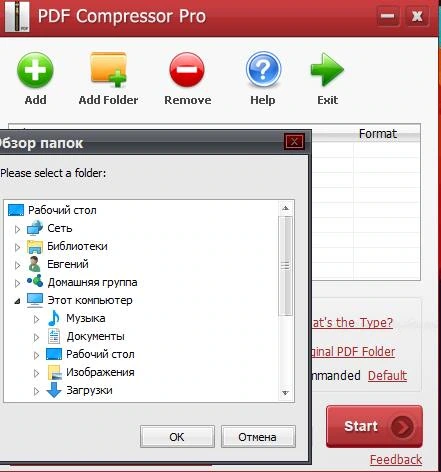Expand the Музыка tree node
441x472 pixels.
[36, 319]
